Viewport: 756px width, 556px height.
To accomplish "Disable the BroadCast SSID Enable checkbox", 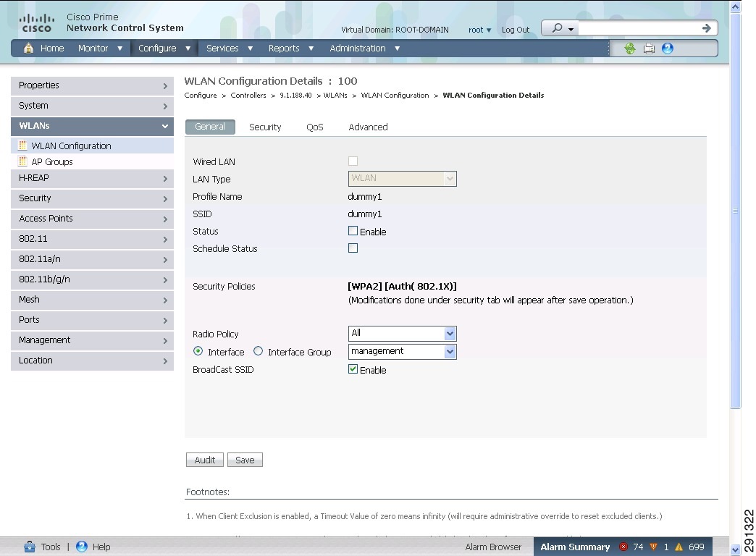I will pos(353,369).
